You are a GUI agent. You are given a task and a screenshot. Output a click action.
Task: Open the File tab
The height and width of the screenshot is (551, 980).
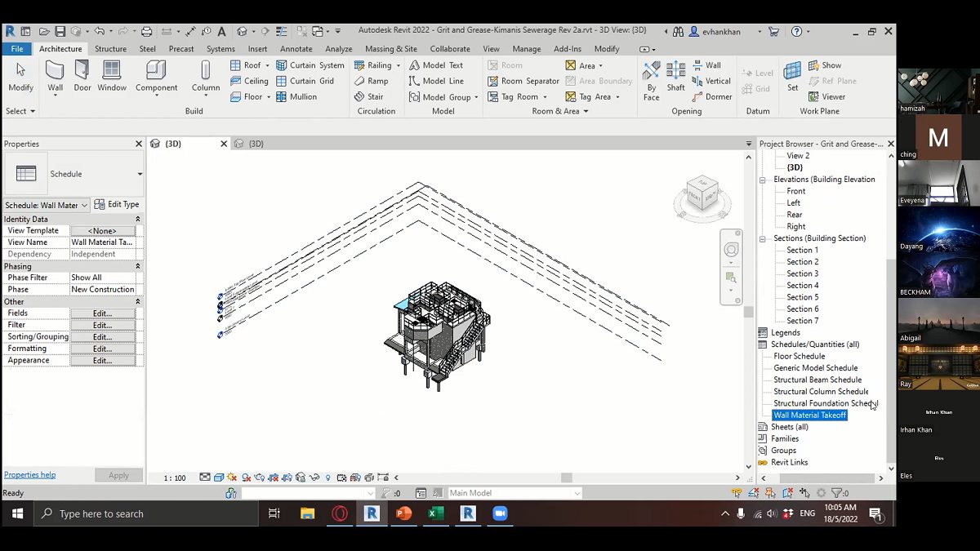16,49
